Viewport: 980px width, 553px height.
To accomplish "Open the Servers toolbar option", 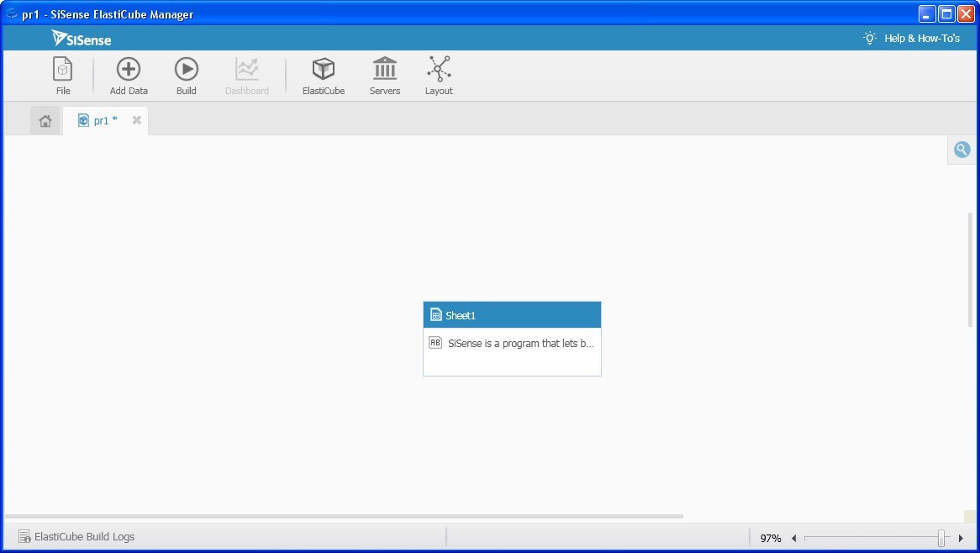I will 384,75.
